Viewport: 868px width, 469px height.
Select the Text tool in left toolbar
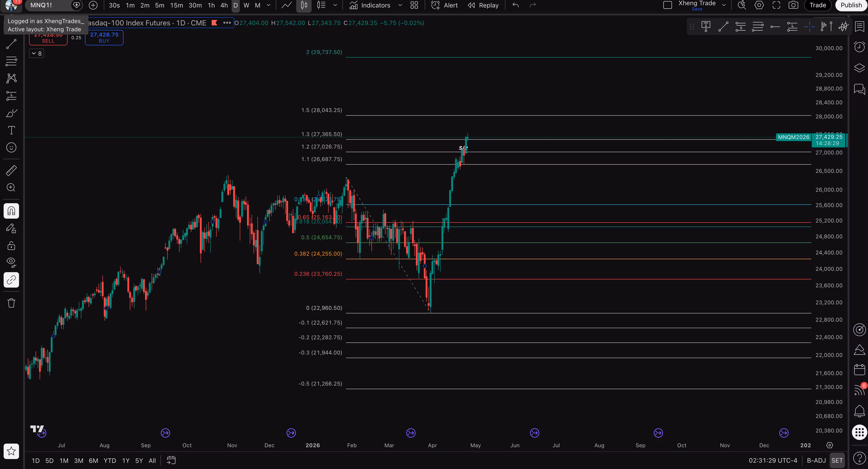point(11,130)
